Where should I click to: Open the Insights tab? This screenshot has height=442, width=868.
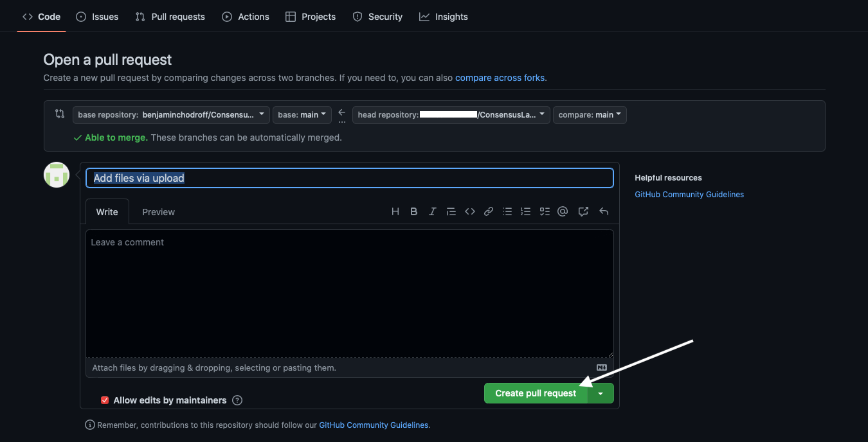[444, 17]
